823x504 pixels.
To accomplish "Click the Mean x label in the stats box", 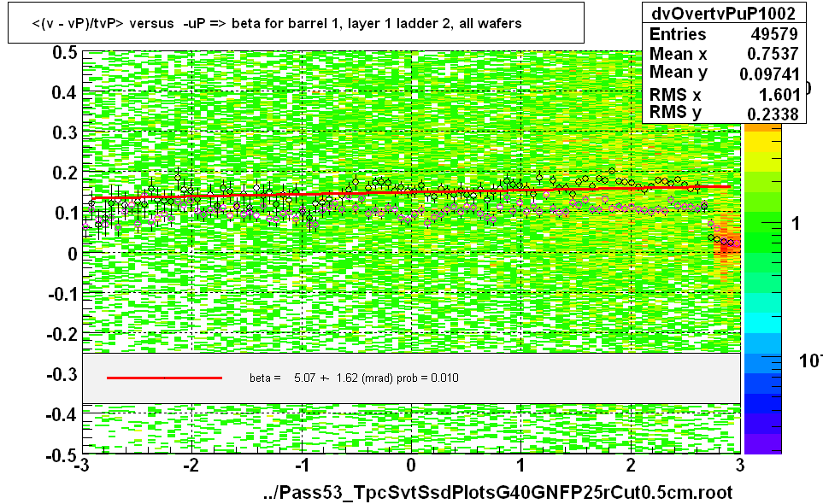I will click(678, 54).
